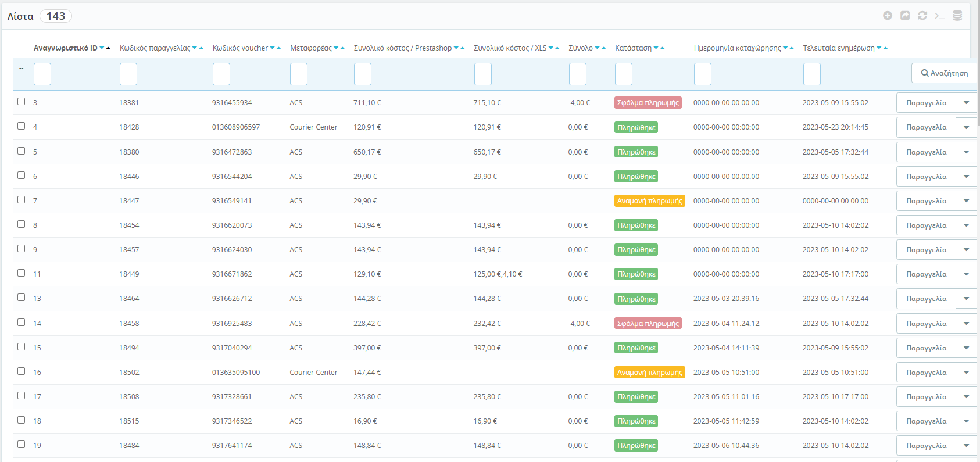
Task: Select checkbox for order 18447 row
Action: pyautogui.click(x=22, y=200)
